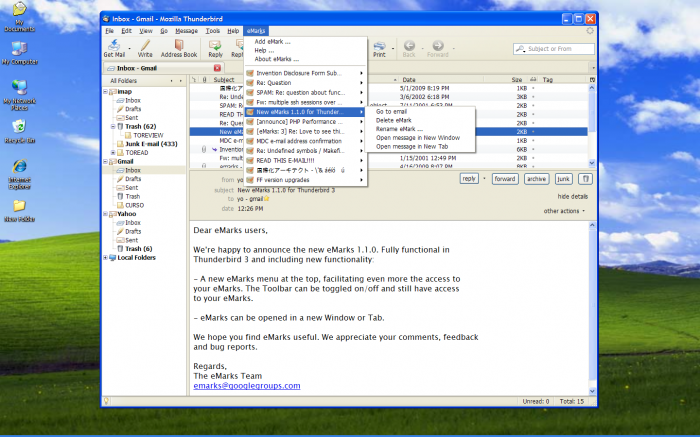Select the CURSO folder under Gmail
The width and height of the screenshot is (700, 437).
[x=134, y=205]
